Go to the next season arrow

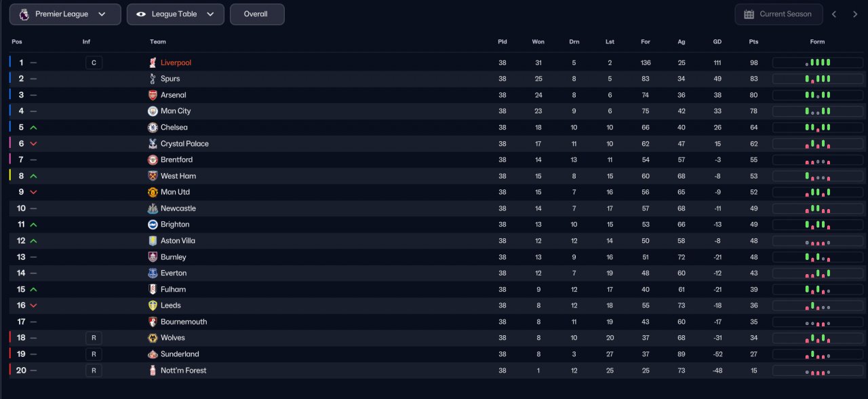point(853,14)
